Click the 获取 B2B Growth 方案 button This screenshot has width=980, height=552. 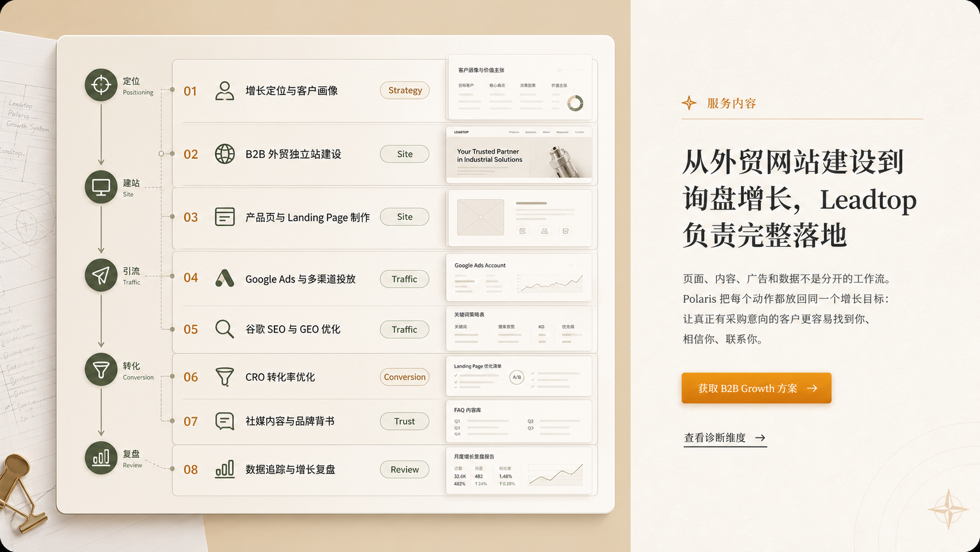click(756, 388)
